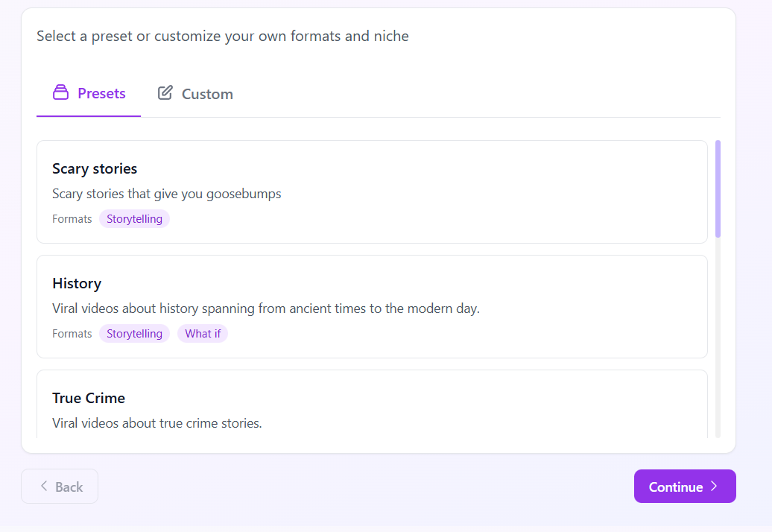Click the Back button
This screenshot has height=532, width=772.
click(60, 486)
